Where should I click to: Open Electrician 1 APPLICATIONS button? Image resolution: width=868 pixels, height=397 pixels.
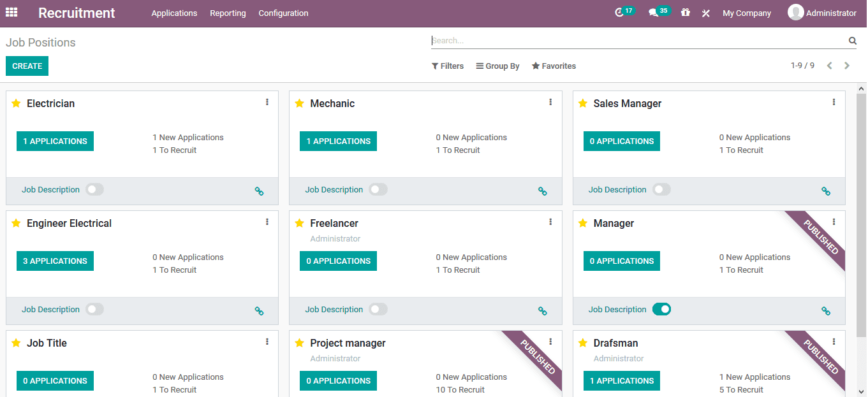click(x=55, y=141)
